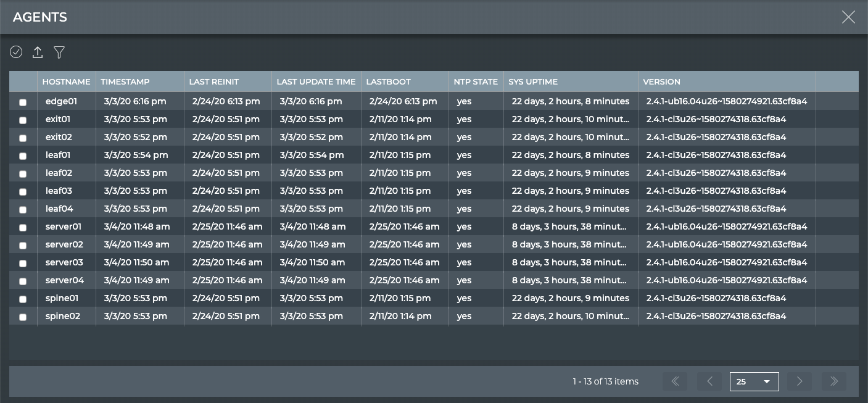Sort by Hostname column header
The width and height of the screenshot is (868, 403).
66,81
